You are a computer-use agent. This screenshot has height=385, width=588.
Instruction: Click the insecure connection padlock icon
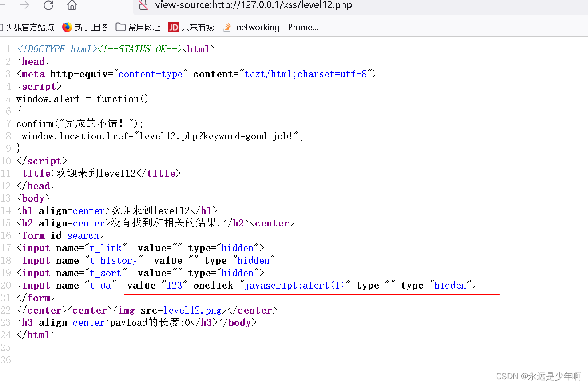tap(143, 5)
